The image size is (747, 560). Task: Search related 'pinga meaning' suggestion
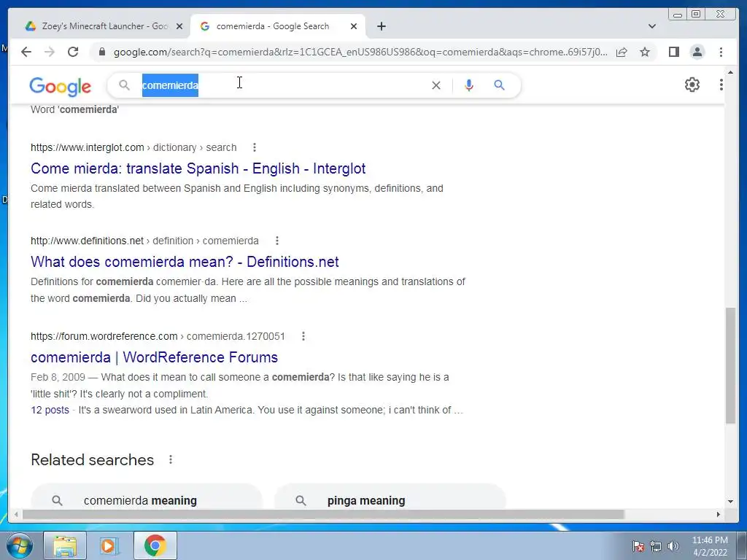[x=390, y=497]
